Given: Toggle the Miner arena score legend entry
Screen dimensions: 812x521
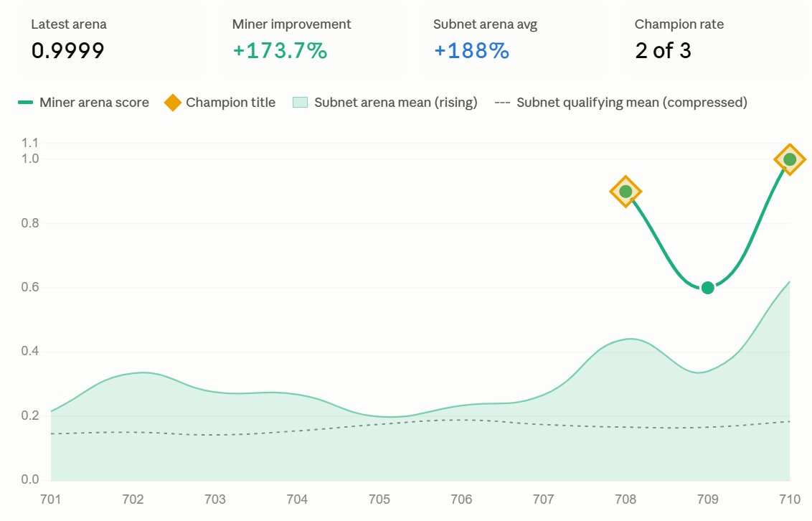Looking at the screenshot, I should pyautogui.click(x=83, y=103).
